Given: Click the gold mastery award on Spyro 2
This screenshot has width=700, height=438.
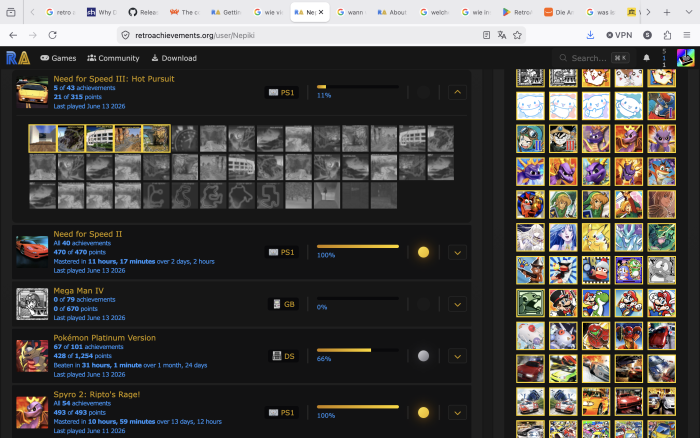Looking at the screenshot, I should (423, 413).
